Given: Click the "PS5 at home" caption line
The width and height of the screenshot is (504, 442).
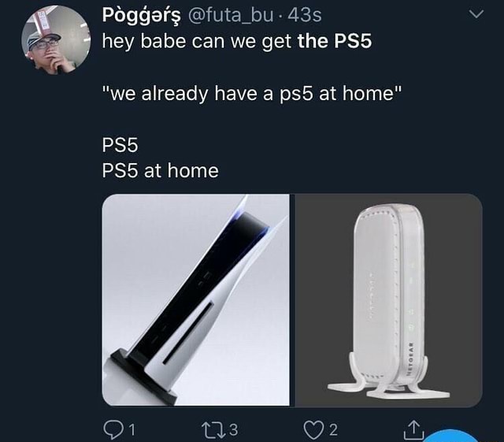Looking at the screenshot, I should point(160,170).
